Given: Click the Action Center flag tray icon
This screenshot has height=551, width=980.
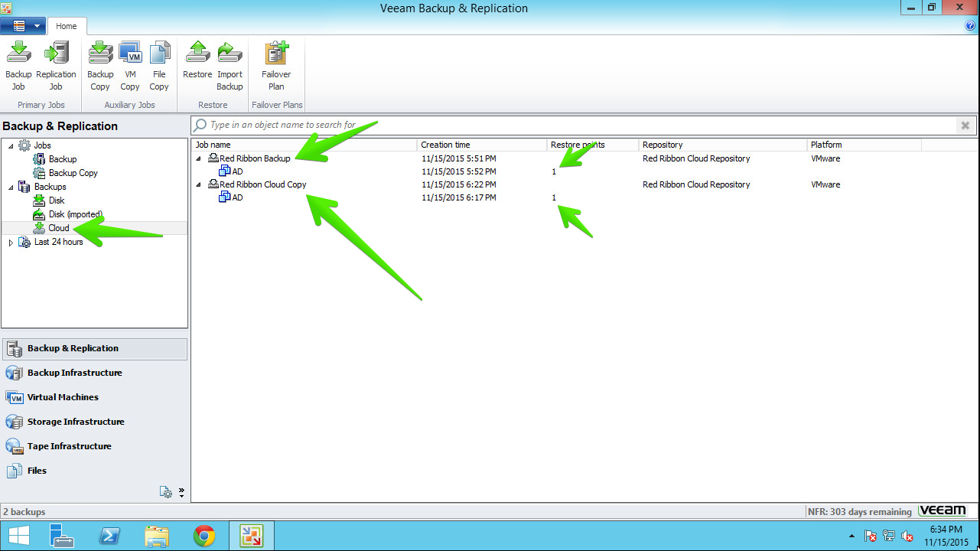Looking at the screenshot, I should click(871, 536).
